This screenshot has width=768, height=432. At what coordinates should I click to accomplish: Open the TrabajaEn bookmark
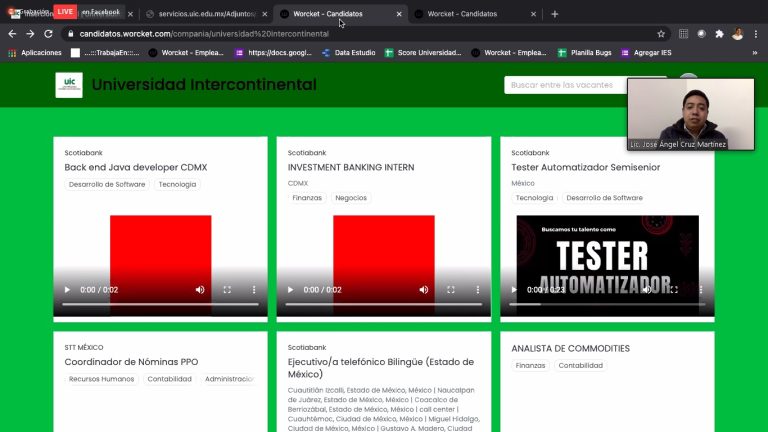(x=105, y=53)
